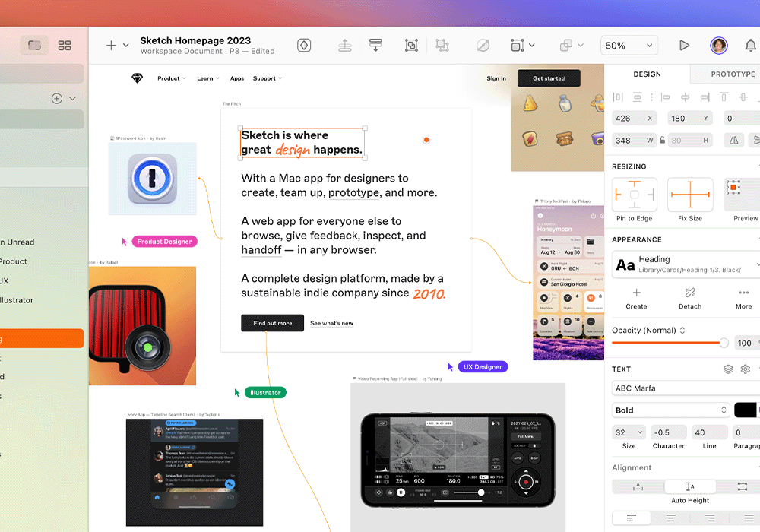Align layer to top edge
Screen dimensions: 760x532
click(724, 97)
